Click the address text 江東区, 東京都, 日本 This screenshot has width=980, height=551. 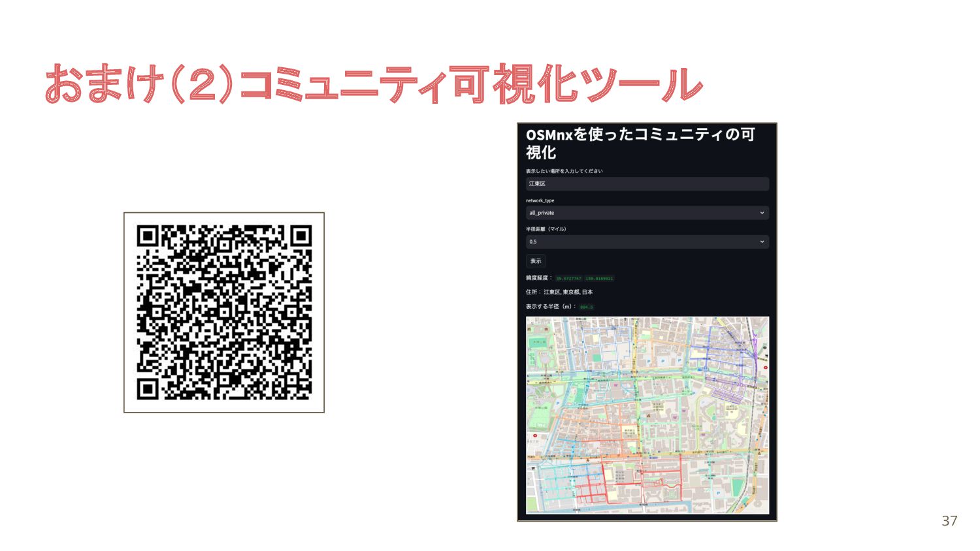coord(568,292)
